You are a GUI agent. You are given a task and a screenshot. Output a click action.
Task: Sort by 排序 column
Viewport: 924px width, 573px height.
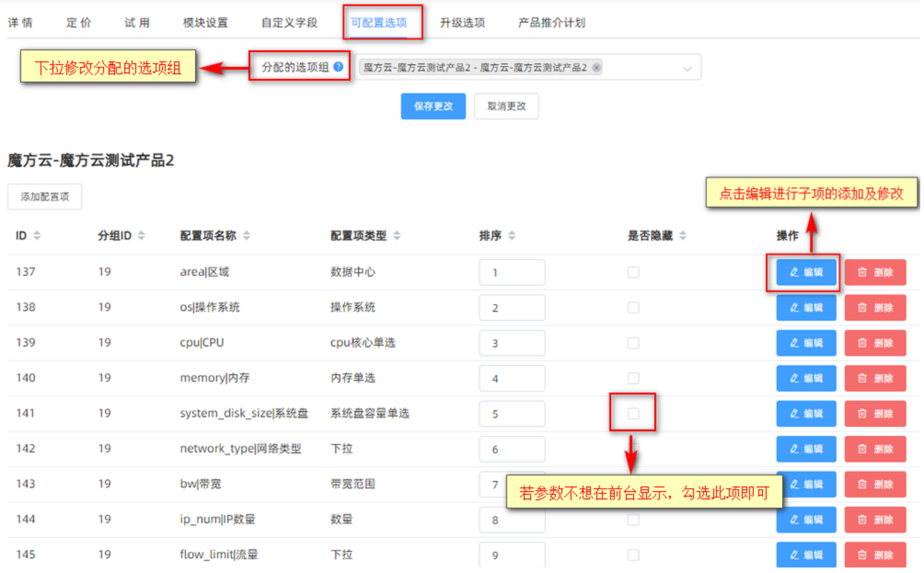click(x=512, y=236)
